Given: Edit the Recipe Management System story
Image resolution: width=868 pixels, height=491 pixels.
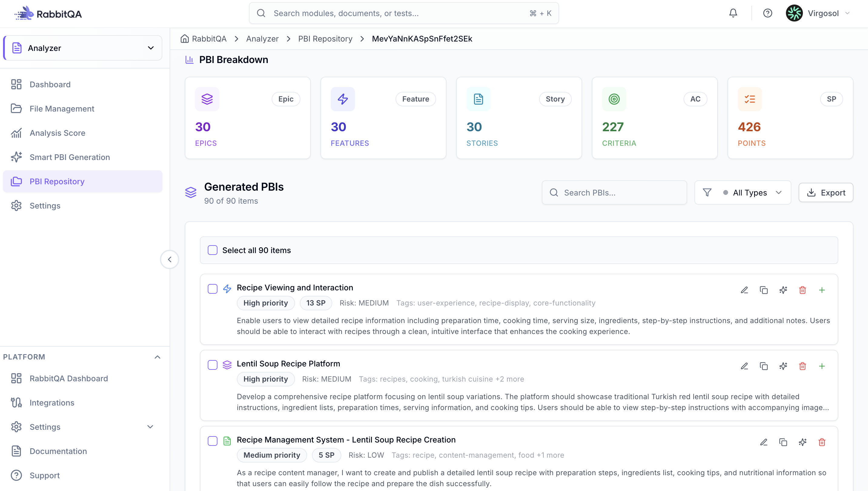Looking at the screenshot, I should pos(764,442).
